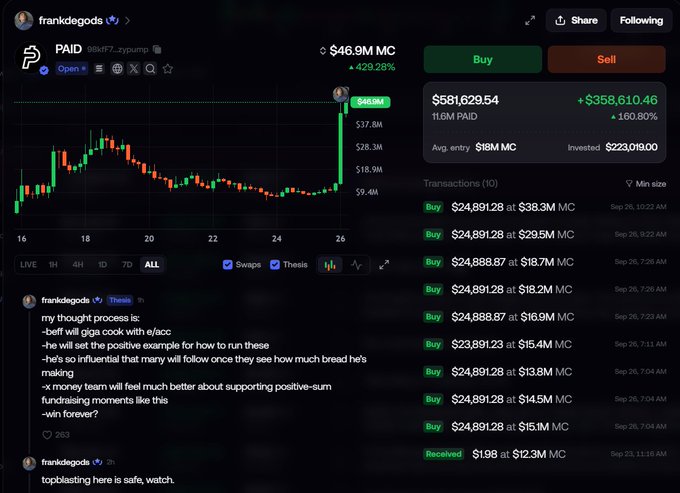Toggle the Thesis checkbox
The width and height of the screenshot is (680, 493).
tap(275, 264)
